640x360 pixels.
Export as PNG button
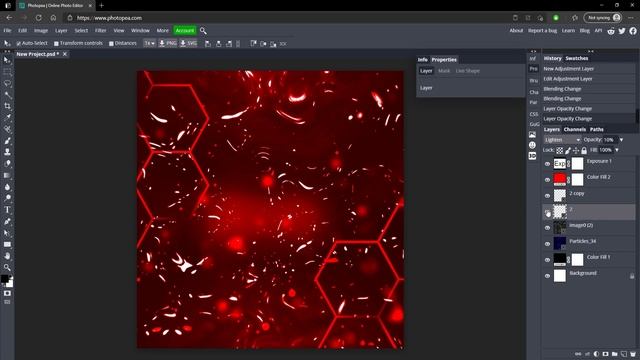168,43
